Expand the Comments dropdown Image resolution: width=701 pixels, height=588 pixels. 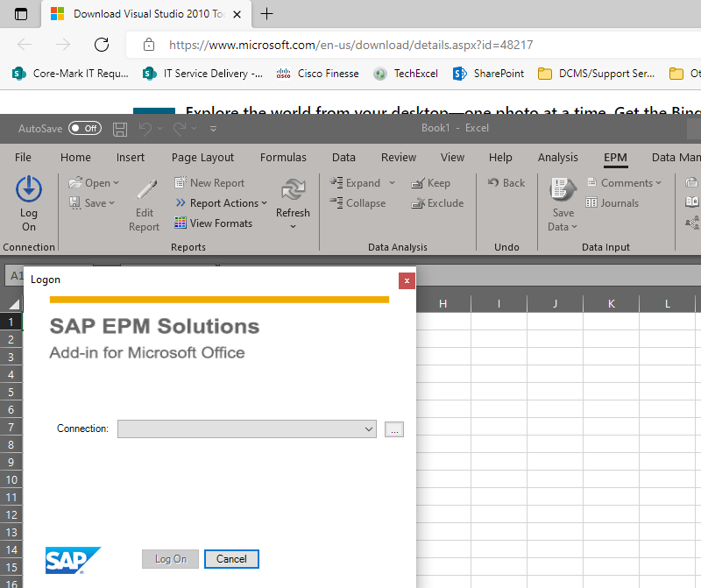tap(659, 183)
